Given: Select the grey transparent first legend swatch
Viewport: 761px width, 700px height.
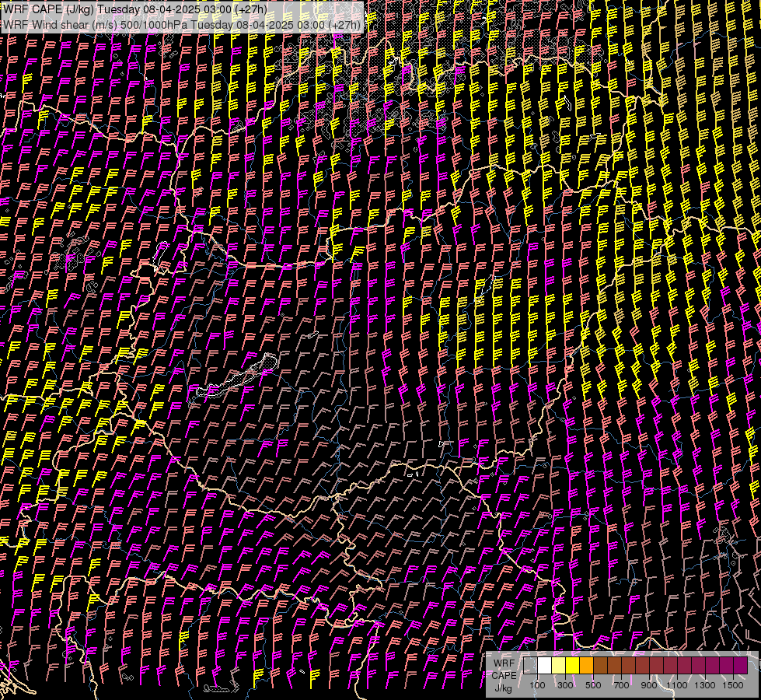Looking at the screenshot, I should click(530, 666).
